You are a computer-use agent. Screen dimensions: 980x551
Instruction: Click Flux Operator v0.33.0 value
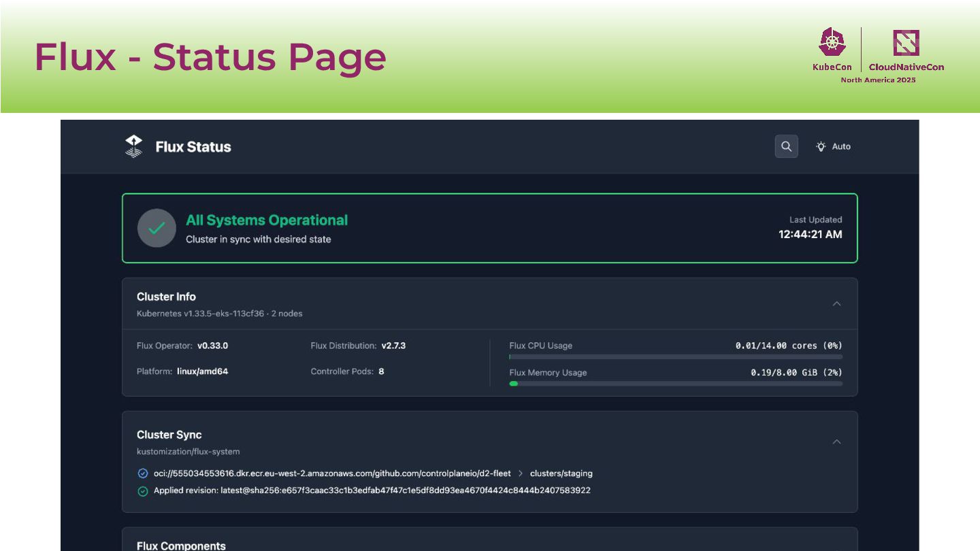coord(213,346)
